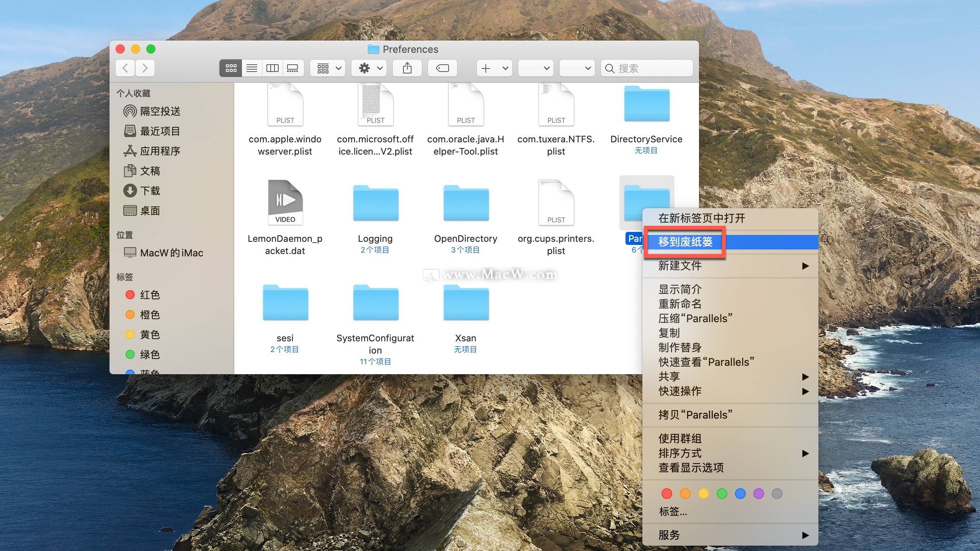Screen dimensions: 980x551
Task: Select 重新命名 in the context menu
Action: (x=680, y=304)
